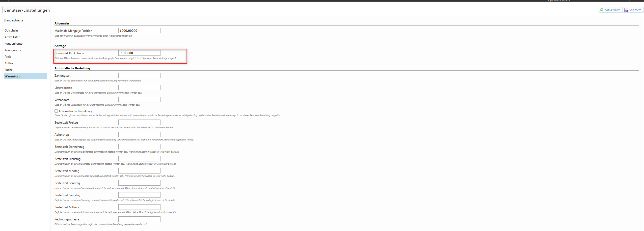The height and width of the screenshot is (231, 644).
Task: Select the Versandart input box
Action: click(x=139, y=100)
